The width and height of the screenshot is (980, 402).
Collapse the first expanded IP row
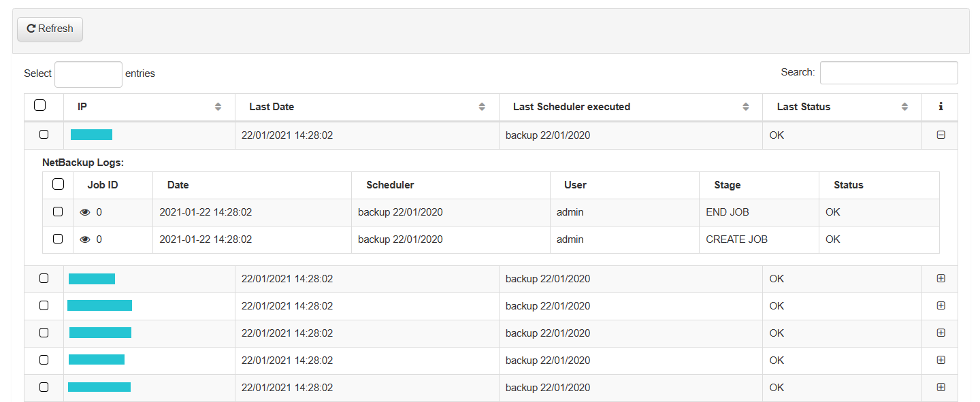(941, 135)
